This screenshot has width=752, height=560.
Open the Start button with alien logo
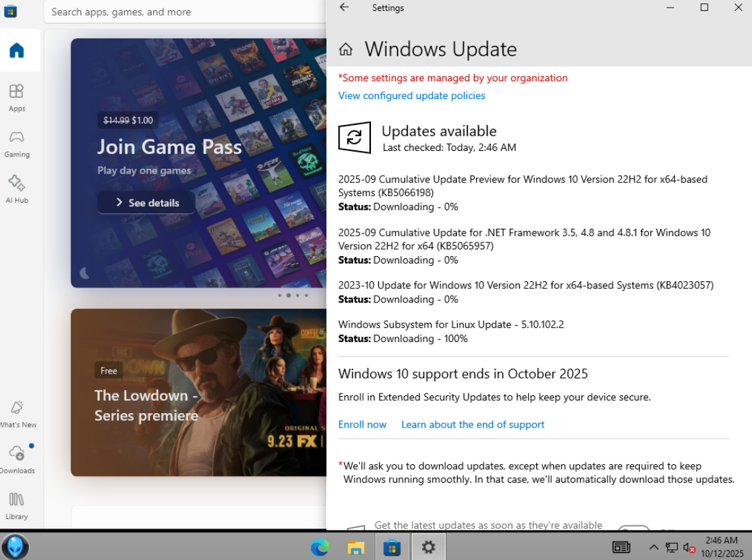tap(15, 547)
